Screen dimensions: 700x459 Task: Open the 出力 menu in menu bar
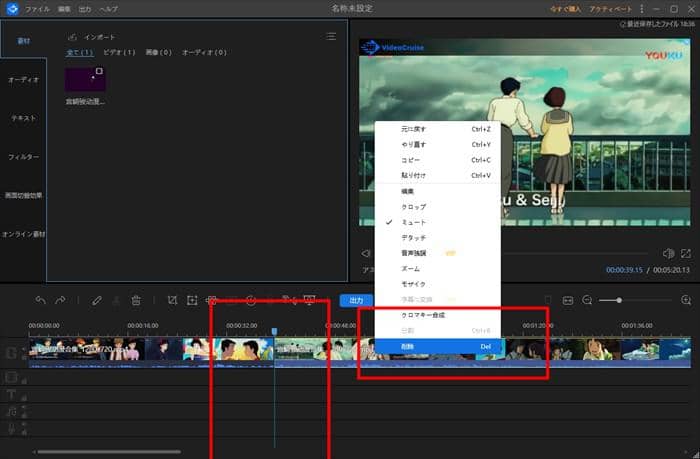pyautogui.click(x=84, y=9)
